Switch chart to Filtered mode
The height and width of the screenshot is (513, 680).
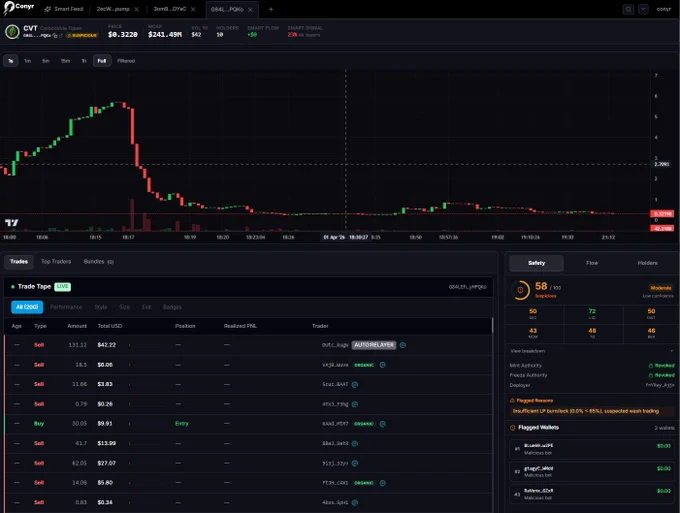(126, 61)
